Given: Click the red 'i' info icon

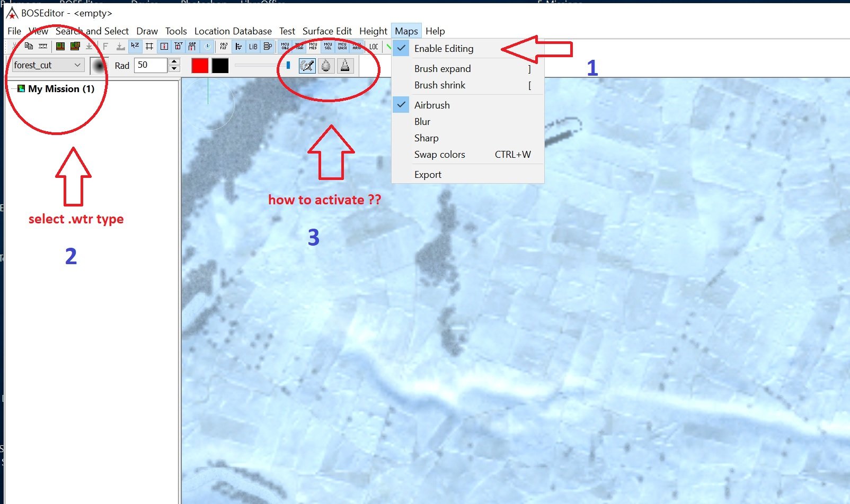Looking at the screenshot, I should [x=164, y=47].
